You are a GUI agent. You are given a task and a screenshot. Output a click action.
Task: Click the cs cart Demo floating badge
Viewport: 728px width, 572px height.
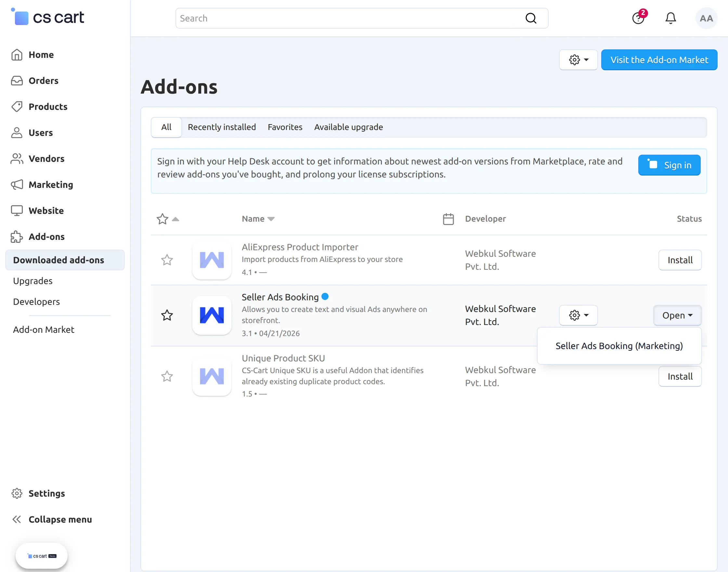click(x=42, y=556)
